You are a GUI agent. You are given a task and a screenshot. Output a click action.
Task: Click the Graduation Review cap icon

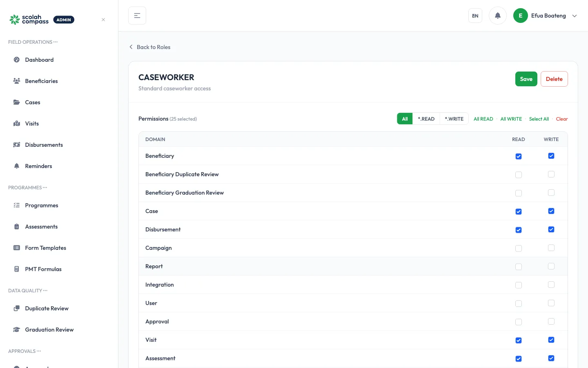(17, 330)
